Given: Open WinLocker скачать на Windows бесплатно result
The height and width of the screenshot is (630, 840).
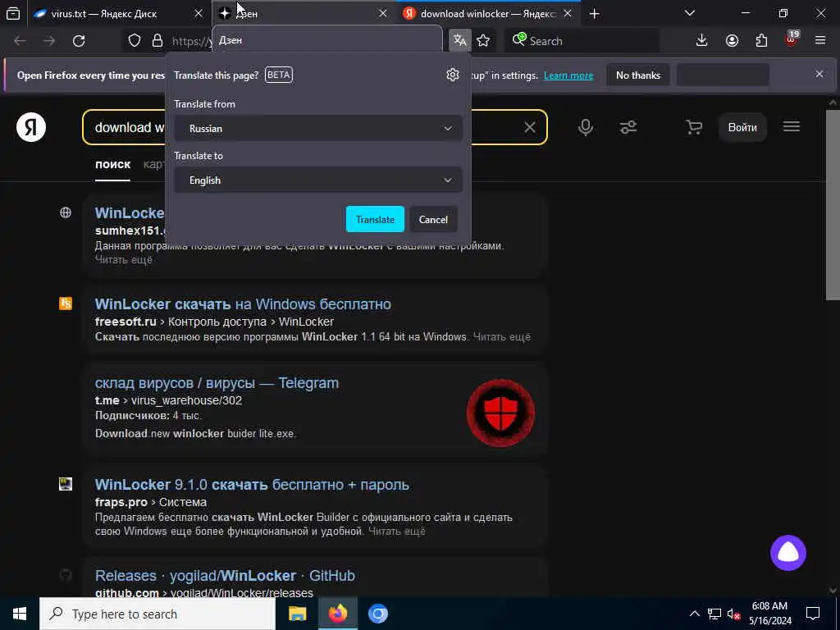Looking at the screenshot, I should coord(243,304).
